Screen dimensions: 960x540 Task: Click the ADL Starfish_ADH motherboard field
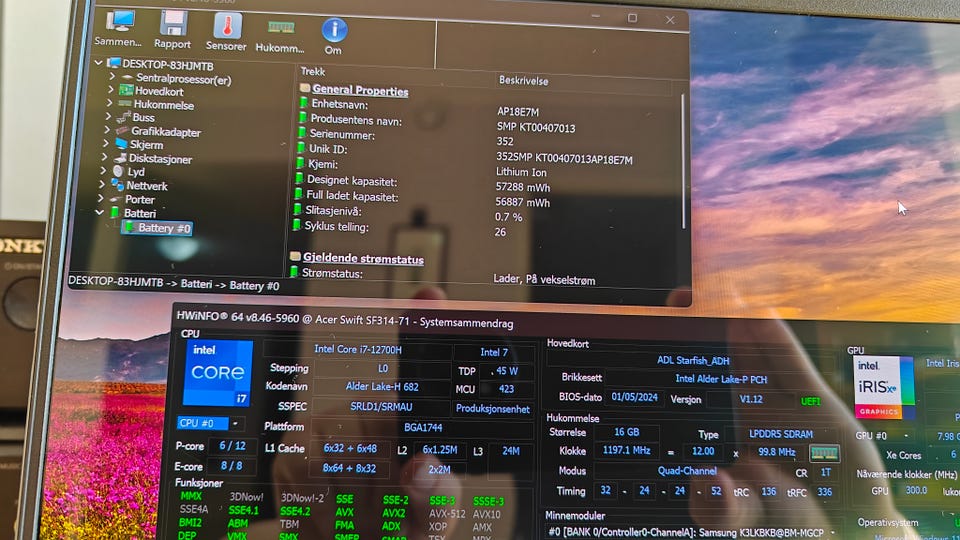point(693,360)
